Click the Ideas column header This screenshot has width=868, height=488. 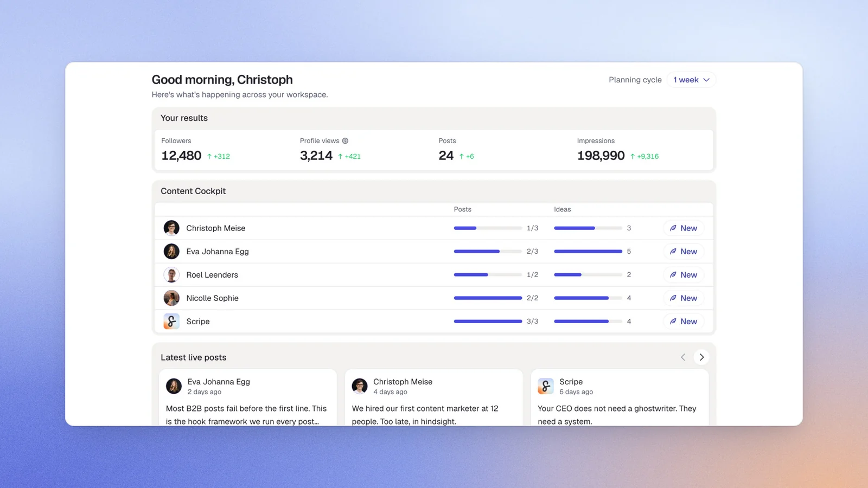tap(563, 209)
